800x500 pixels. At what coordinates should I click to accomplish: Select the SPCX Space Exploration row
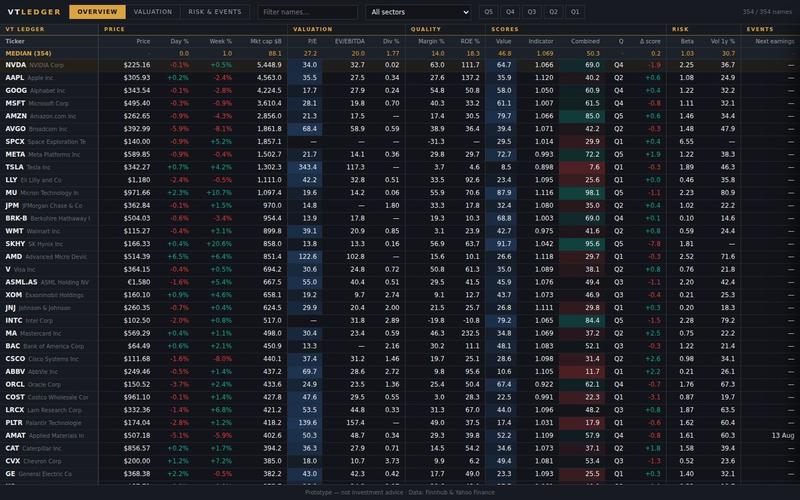pos(400,142)
